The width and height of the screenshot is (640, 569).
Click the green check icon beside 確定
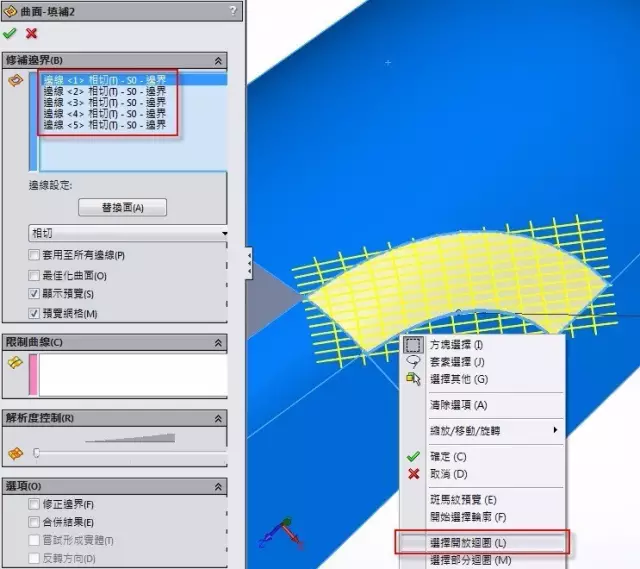[413, 457]
